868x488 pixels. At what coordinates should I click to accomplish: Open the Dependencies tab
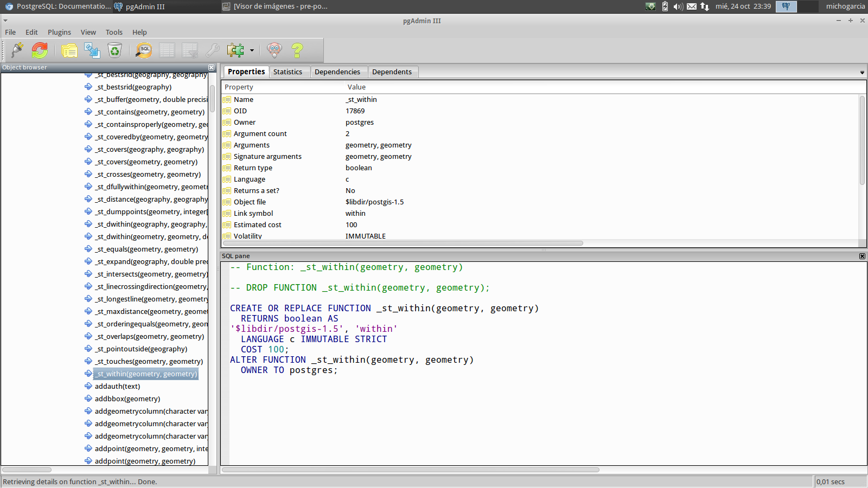pos(337,72)
